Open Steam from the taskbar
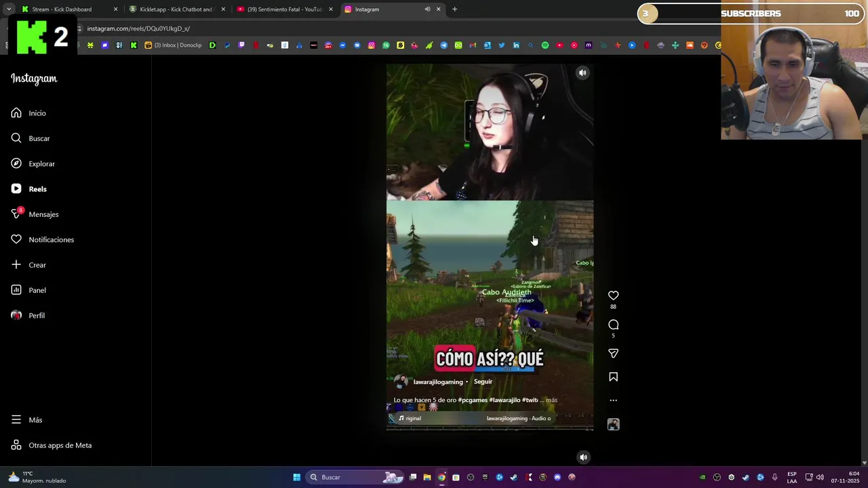Viewport: 868px width, 488px height. [514, 477]
